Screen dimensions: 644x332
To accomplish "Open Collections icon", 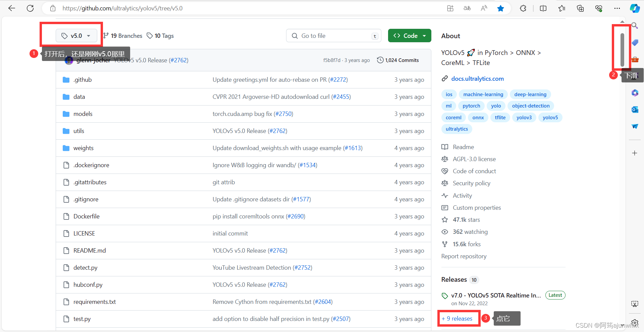I will click(x=580, y=8).
